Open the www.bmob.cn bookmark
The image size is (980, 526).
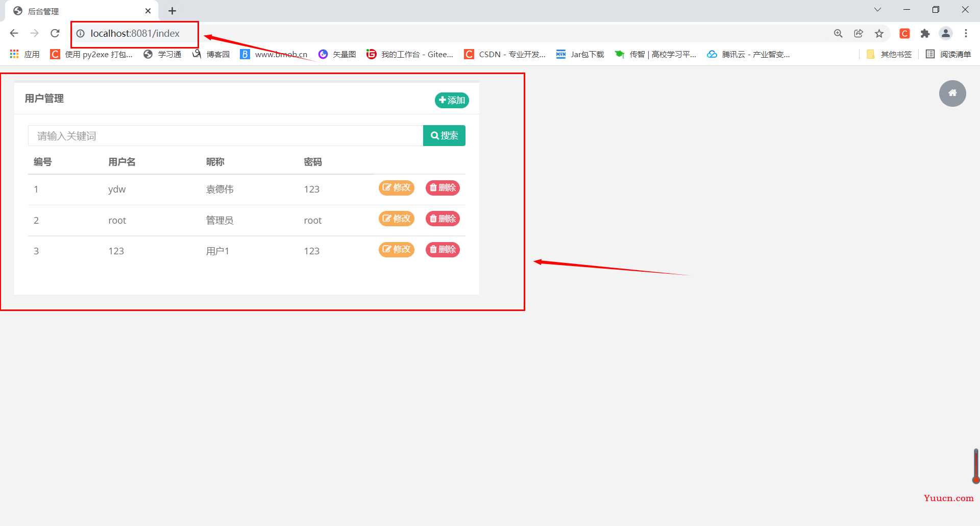pyautogui.click(x=274, y=54)
